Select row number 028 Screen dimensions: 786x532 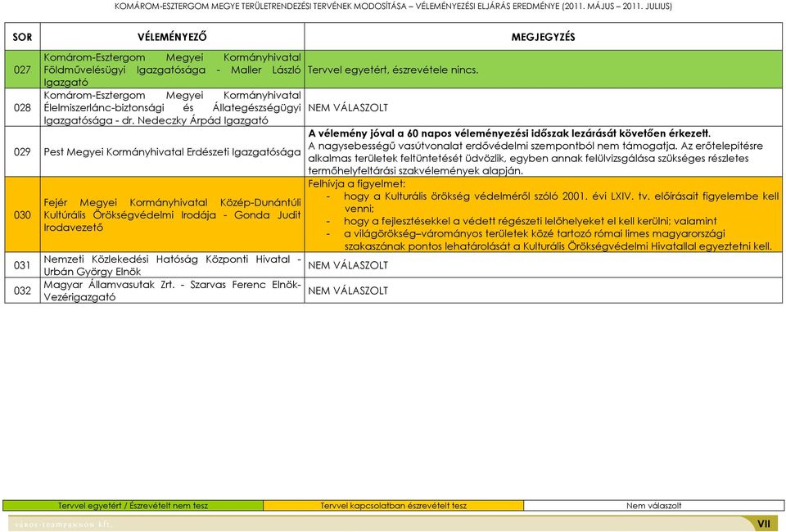23,108
